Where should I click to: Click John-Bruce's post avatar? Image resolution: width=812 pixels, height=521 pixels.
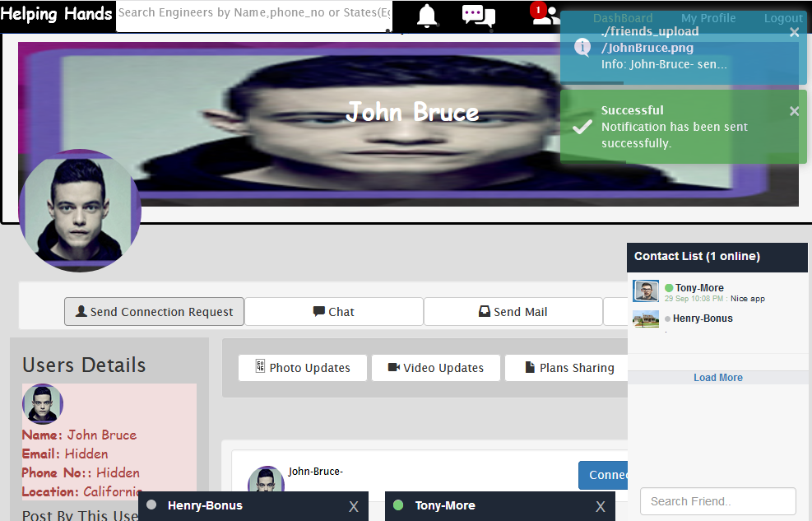tap(267, 480)
